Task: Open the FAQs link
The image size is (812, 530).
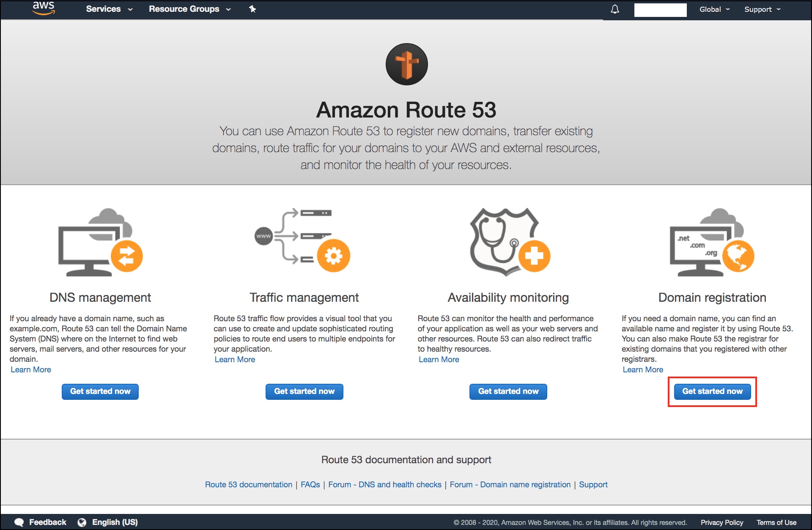Action: pyautogui.click(x=310, y=484)
